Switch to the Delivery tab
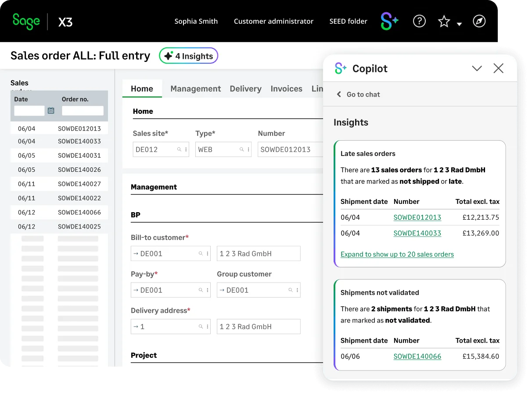 [245, 88]
